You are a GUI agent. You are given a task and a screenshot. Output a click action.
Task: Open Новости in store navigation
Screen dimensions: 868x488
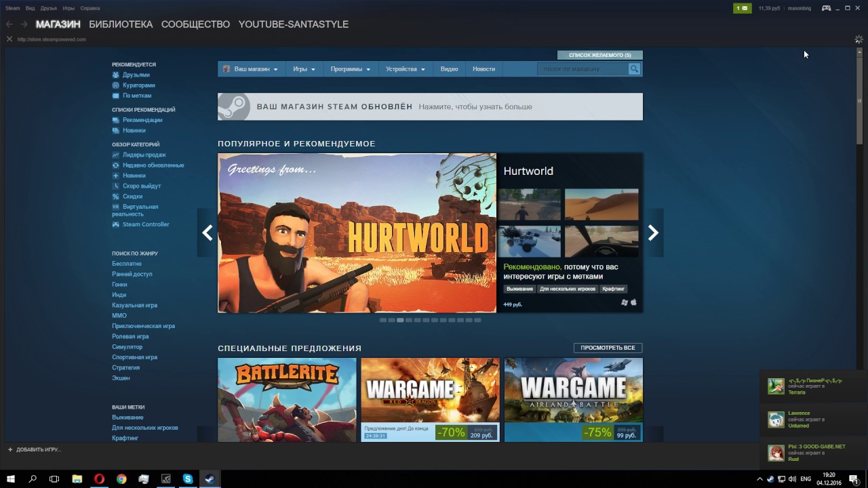(484, 69)
